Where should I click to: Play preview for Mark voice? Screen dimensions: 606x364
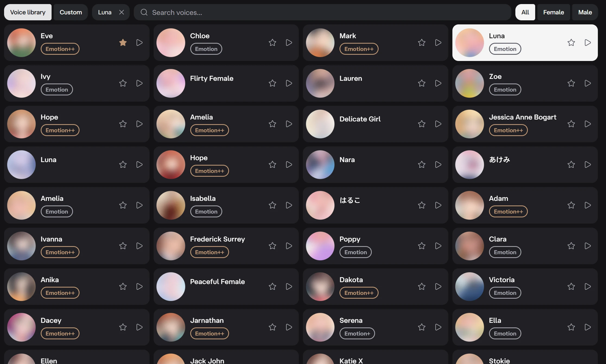coord(438,43)
